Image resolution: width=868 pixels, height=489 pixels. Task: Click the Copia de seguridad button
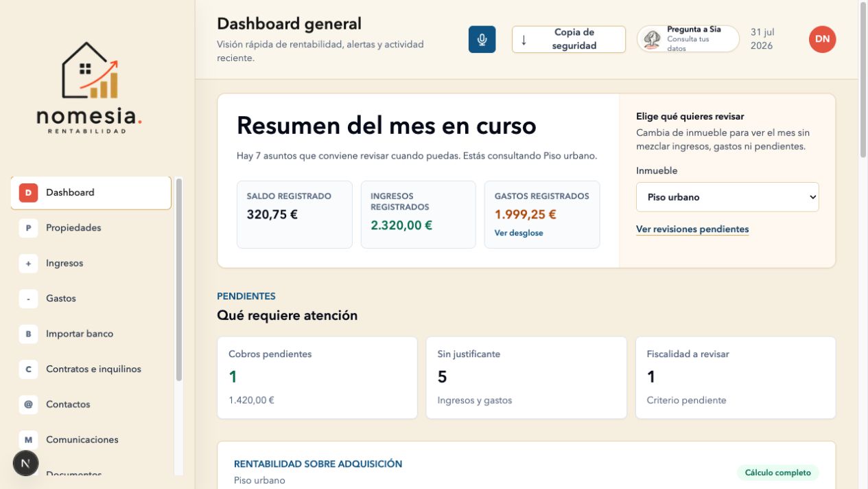(569, 39)
